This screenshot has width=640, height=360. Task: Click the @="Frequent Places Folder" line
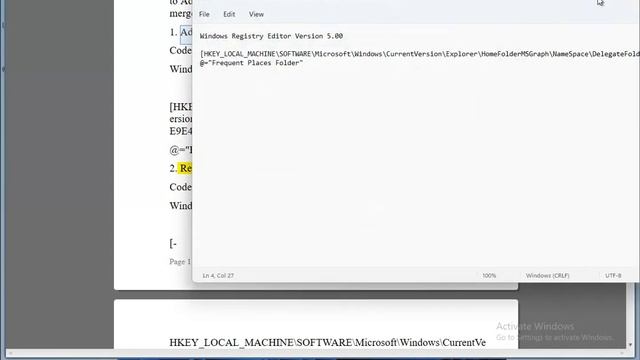tap(251, 63)
